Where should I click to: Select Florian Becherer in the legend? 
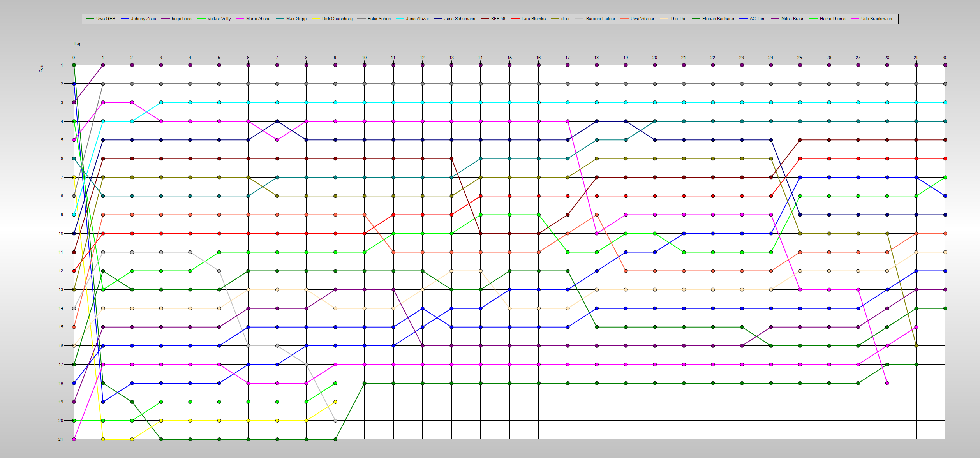click(x=713, y=19)
